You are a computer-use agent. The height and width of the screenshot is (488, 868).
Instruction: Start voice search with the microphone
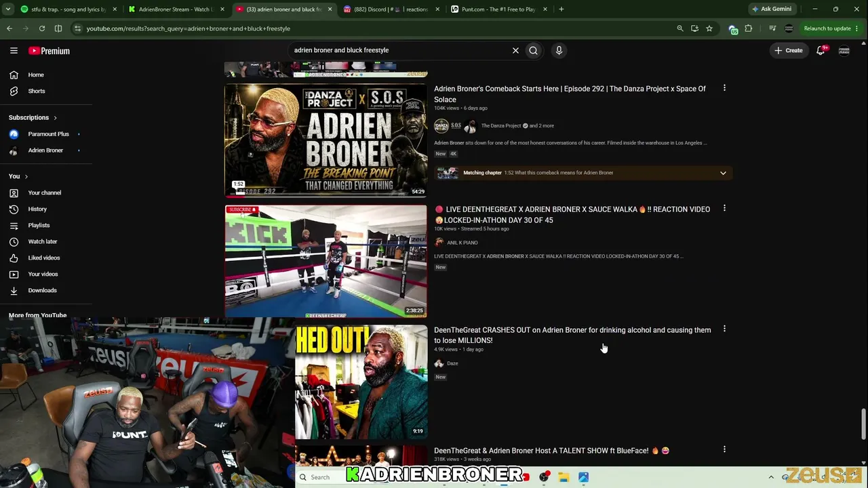(x=559, y=50)
